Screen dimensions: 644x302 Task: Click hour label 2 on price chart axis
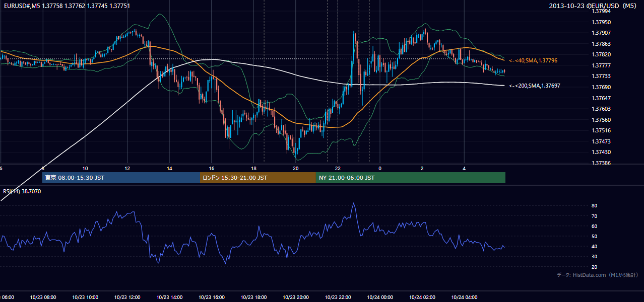[422, 168]
